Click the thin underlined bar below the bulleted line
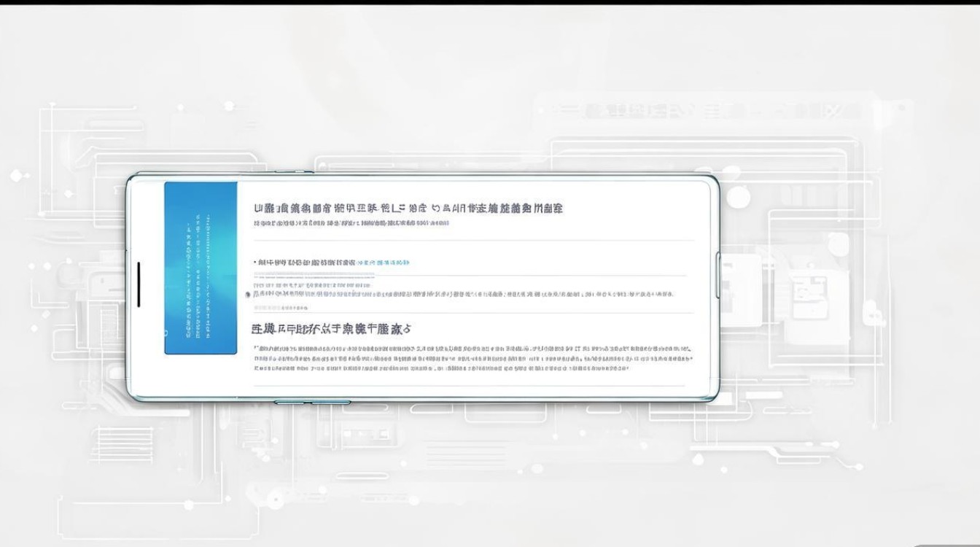Screen dimensions: 980x547 click(314, 275)
